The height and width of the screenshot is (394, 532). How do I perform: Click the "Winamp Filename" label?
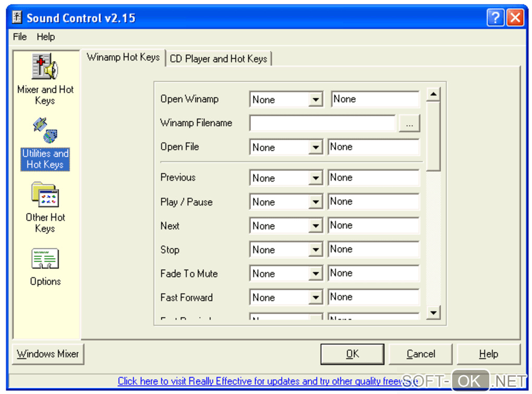coord(196,123)
